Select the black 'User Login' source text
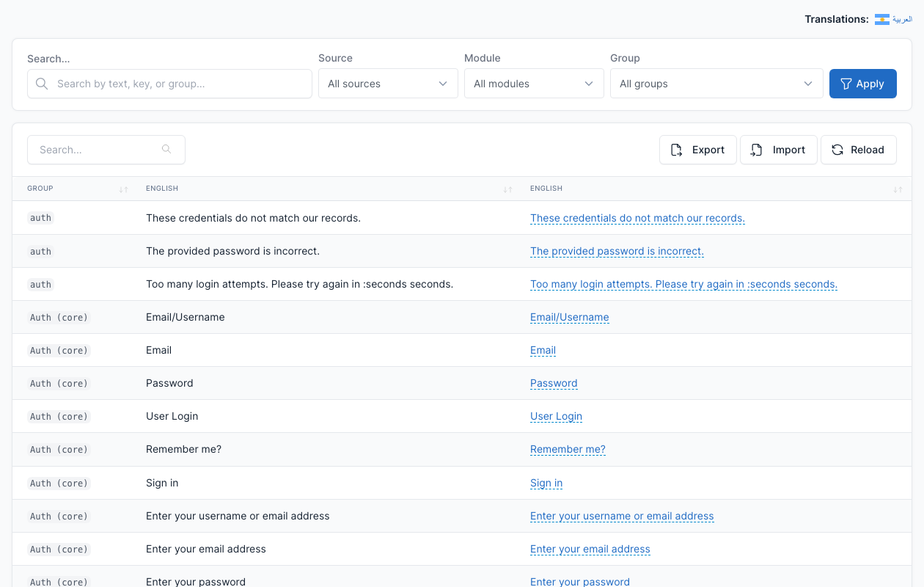The height and width of the screenshot is (587, 924). pyautogui.click(x=172, y=416)
